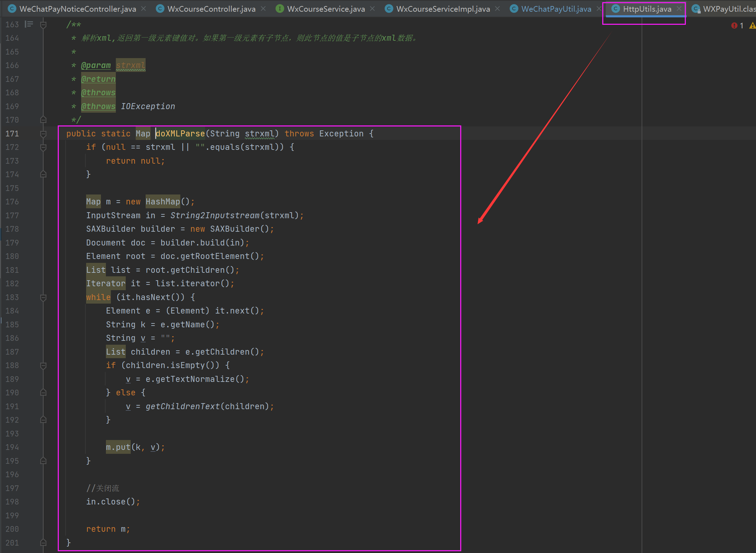The width and height of the screenshot is (756, 553).
Task: Collapse the Javadoc comment at line 163
Action: [43, 25]
